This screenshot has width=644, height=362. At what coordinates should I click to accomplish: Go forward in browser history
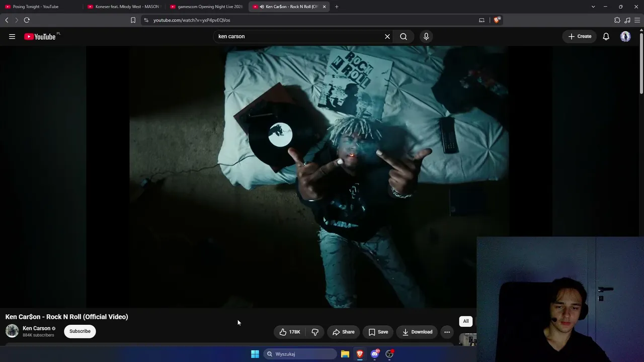(16, 20)
